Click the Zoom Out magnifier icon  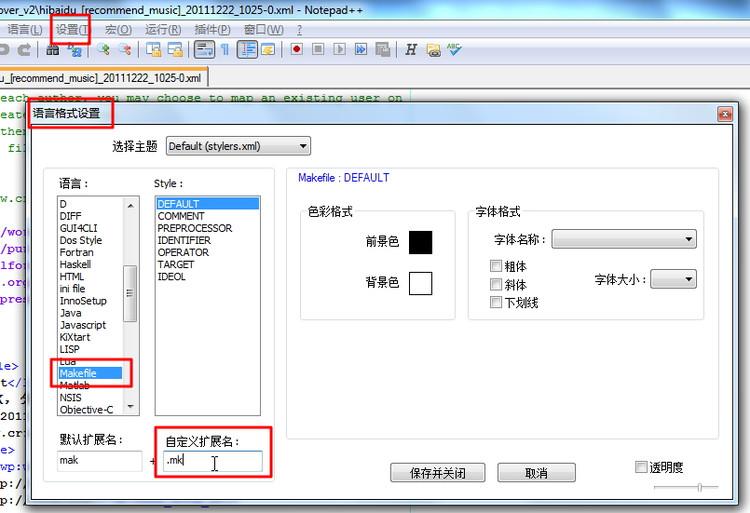tap(125, 49)
